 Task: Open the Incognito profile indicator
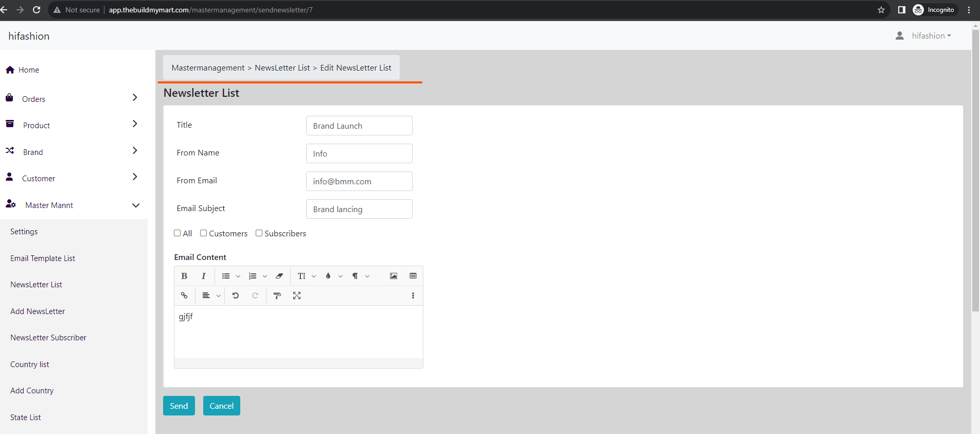(934, 10)
